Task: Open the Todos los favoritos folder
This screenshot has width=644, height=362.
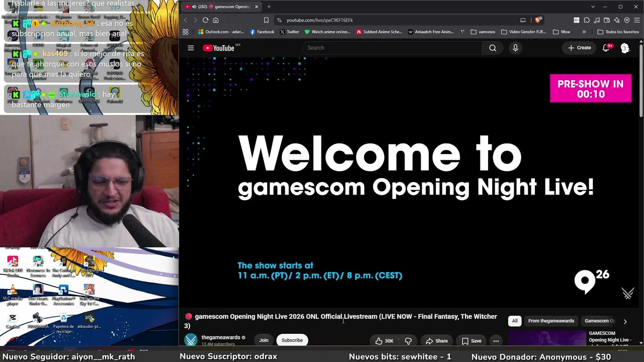Action: pyautogui.click(x=618, y=32)
